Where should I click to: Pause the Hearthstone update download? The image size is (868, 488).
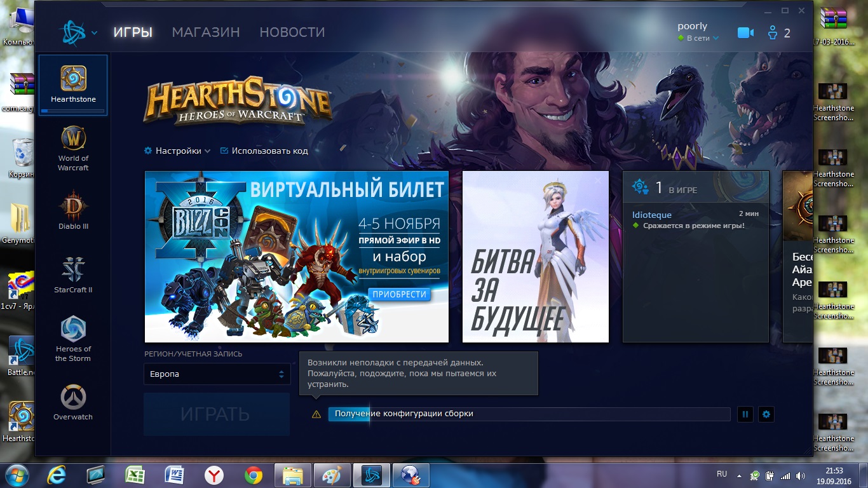tap(745, 414)
